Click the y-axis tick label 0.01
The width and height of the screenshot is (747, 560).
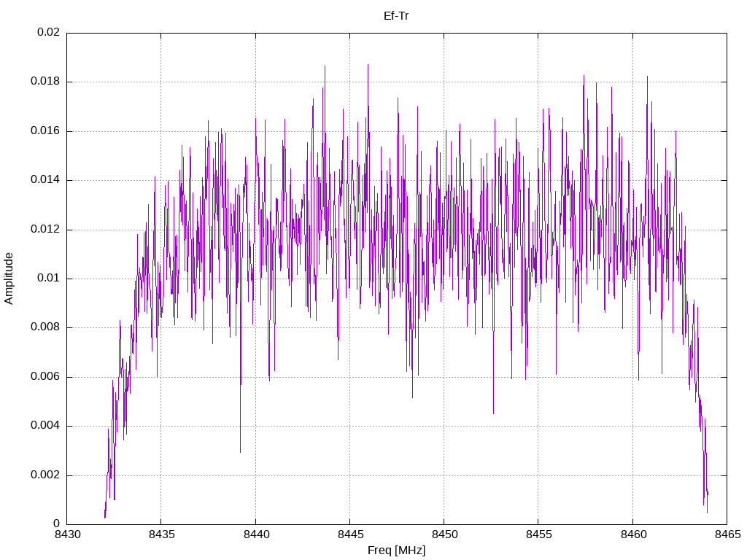click(49, 278)
